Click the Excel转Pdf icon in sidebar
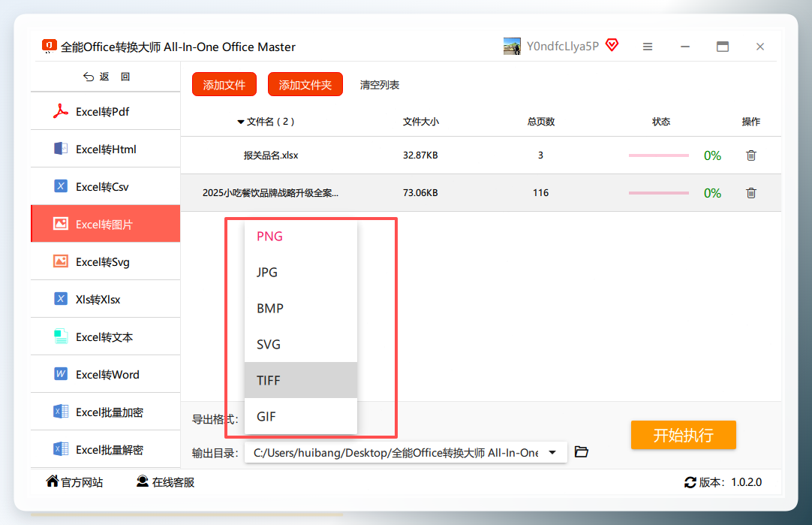 pyautogui.click(x=61, y=111)
